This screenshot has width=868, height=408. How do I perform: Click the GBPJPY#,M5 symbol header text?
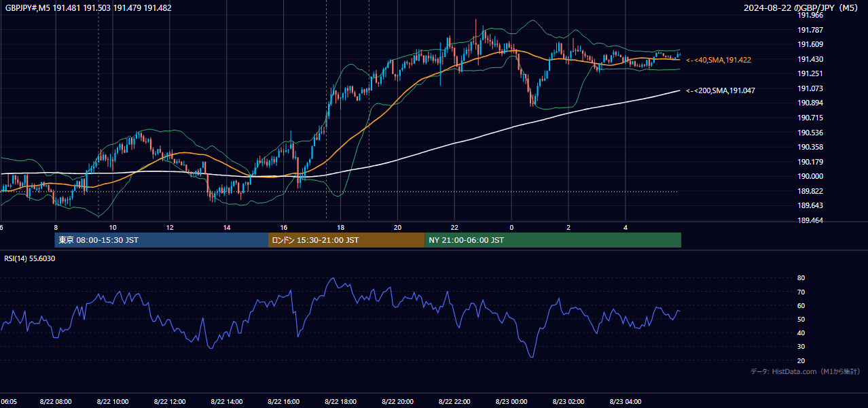pyautogui.click(x=88, y=8)
